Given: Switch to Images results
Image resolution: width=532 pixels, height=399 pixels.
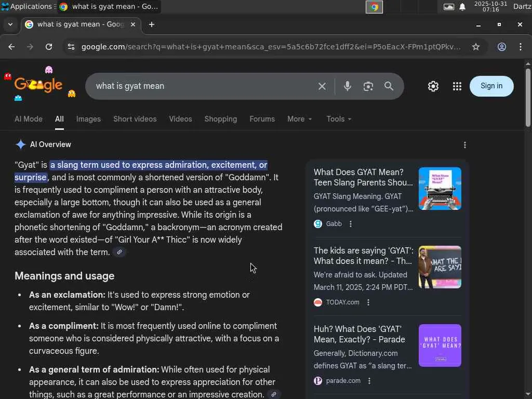Looking at the screenshot, I should (88, 119).
